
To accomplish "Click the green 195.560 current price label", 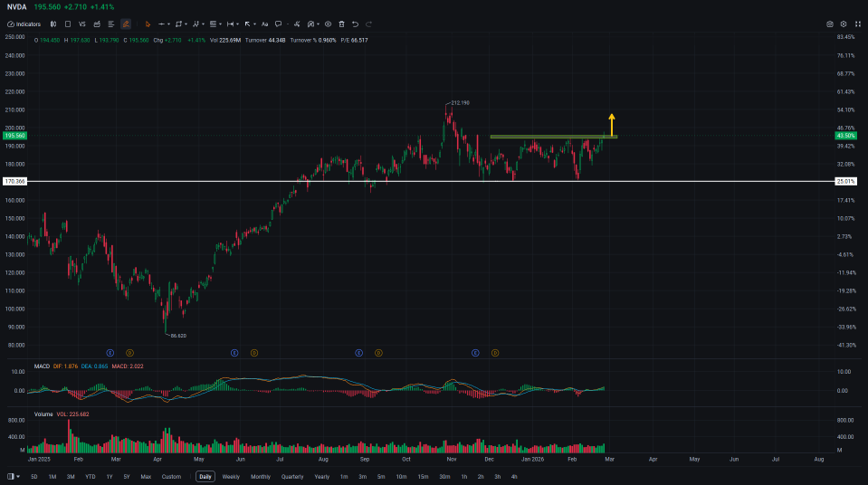I will (x=15, y=136).
